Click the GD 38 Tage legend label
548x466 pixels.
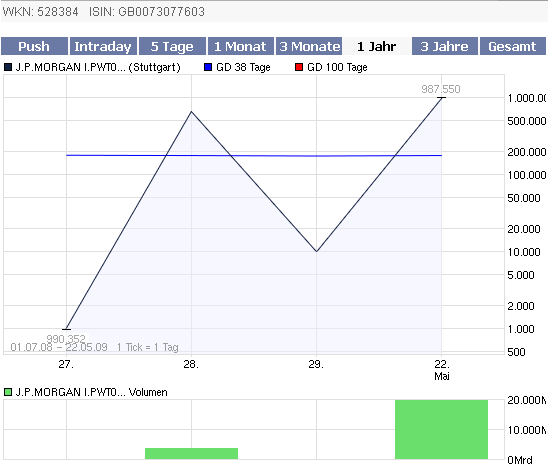[x=243, y=67]
